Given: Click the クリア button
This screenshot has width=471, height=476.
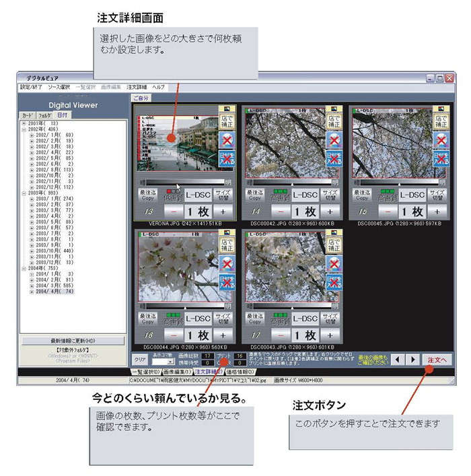Looking at the screenshot, I should tap(140, 360).
